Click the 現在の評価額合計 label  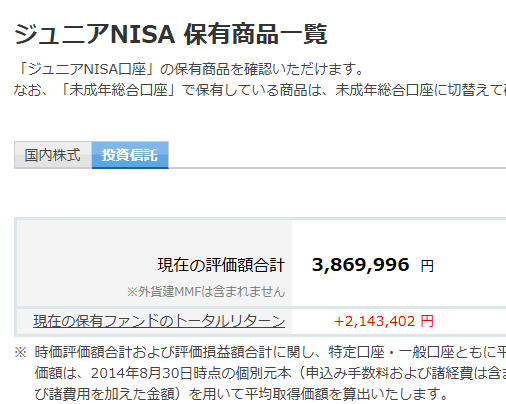point(221,265)
